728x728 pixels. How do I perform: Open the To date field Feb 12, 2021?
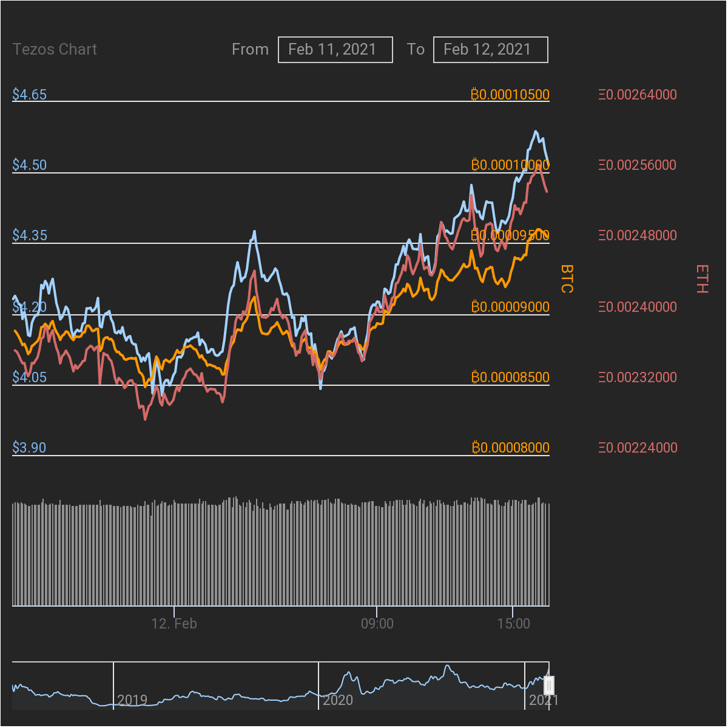[491, 50]
